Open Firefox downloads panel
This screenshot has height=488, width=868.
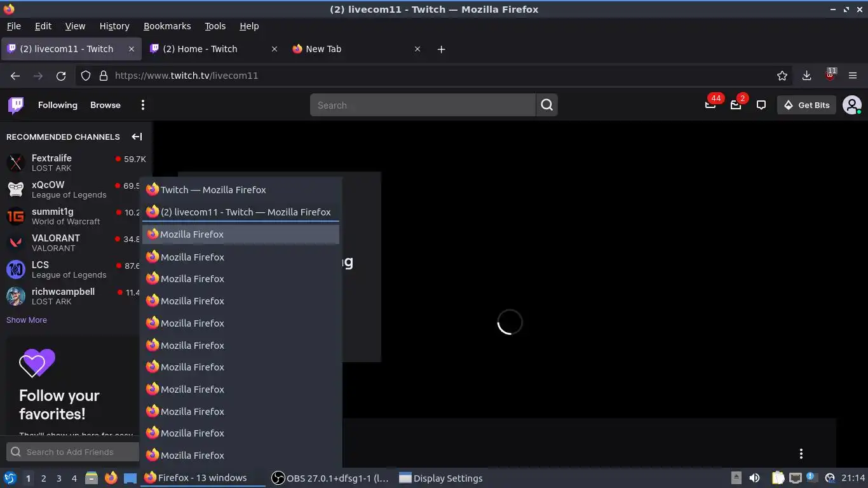click(x=806, y=76)
